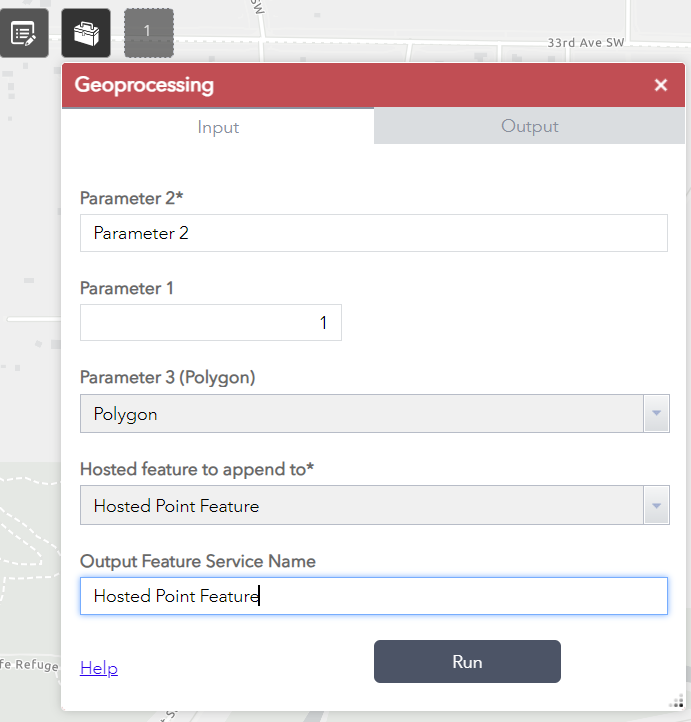Focus the Parameter 2 text field
The width and height of the screenshot is (691, 722).
(x=373, y=233)
